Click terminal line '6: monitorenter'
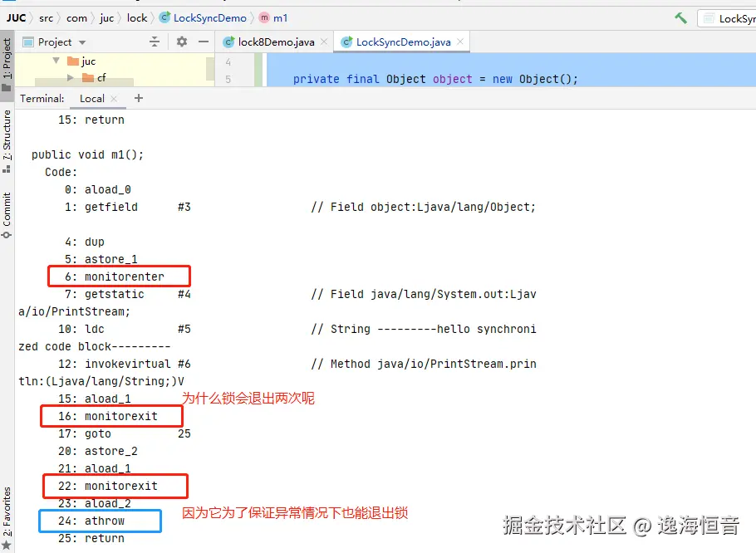The height and width of the screenshot is (553, 756). [x=115, y=276]
